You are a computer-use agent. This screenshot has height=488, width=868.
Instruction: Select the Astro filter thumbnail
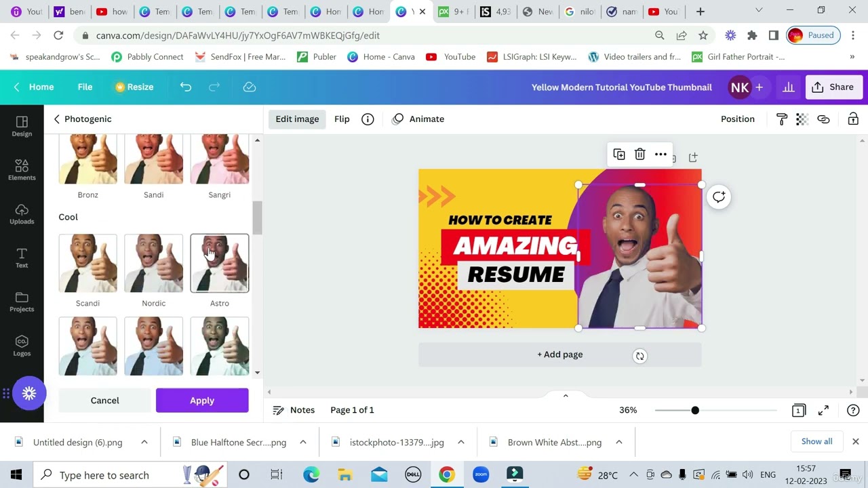(219, 263)
